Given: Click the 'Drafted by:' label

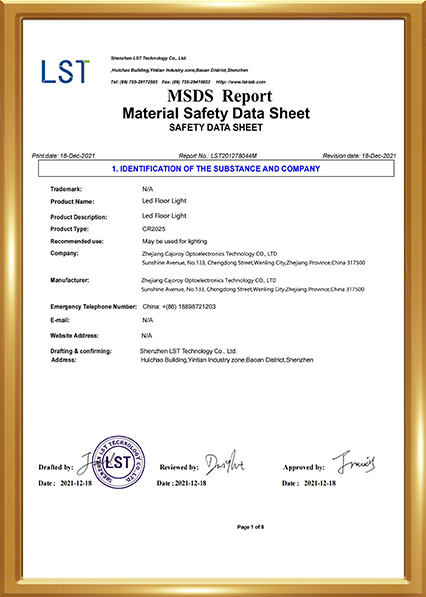Looking at the screenshot, I should point(56,467).
